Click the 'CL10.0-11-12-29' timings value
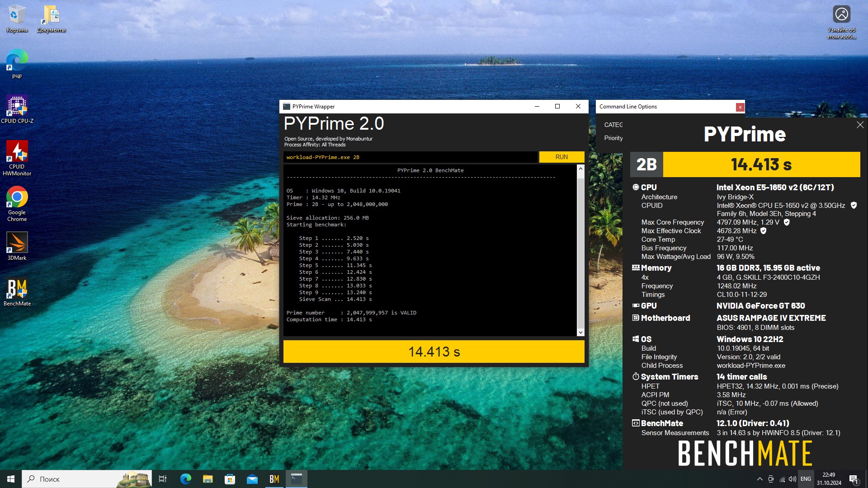Screen dimensions: 868x488 tap(741, 294)
